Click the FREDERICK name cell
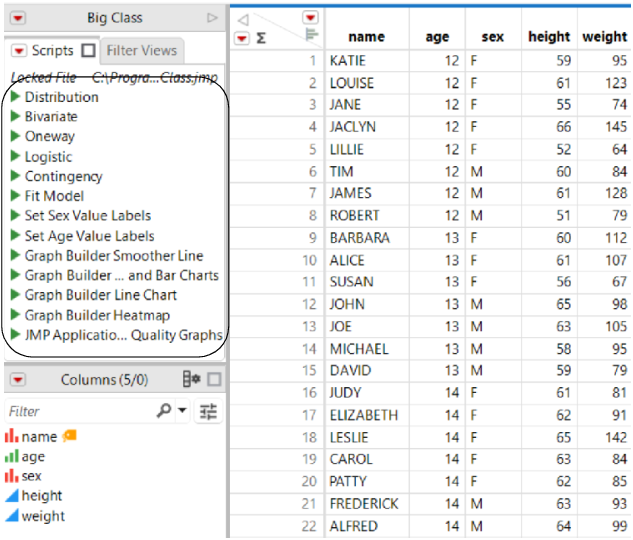This screenshot has width=633, height=540. [x=367, y=504]
